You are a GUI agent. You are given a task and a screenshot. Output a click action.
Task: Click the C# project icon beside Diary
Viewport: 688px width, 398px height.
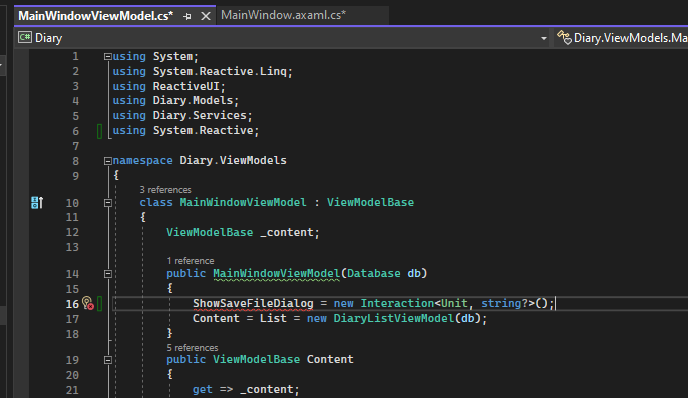pyautogui.click(x=25, y=38)
